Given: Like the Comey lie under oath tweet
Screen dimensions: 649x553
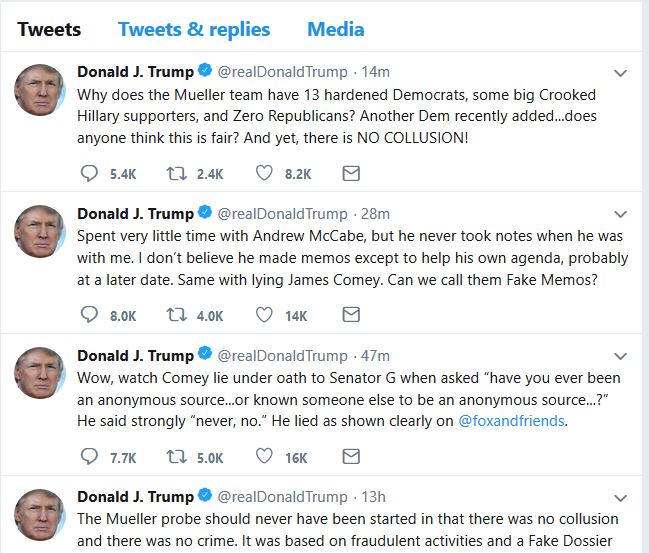Looking at the screenshot, I should tap(265, 457).
